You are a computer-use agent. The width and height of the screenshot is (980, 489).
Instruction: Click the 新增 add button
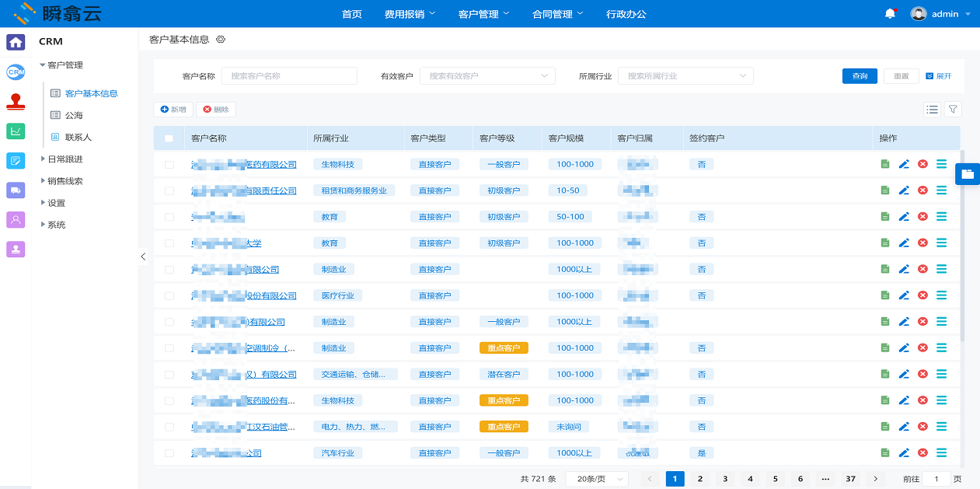[173, 110]
